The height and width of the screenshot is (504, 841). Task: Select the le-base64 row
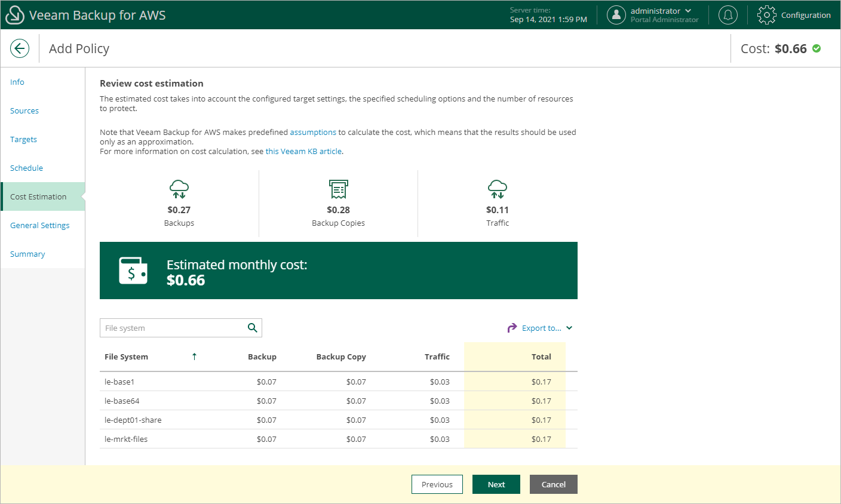pos(339,401)
